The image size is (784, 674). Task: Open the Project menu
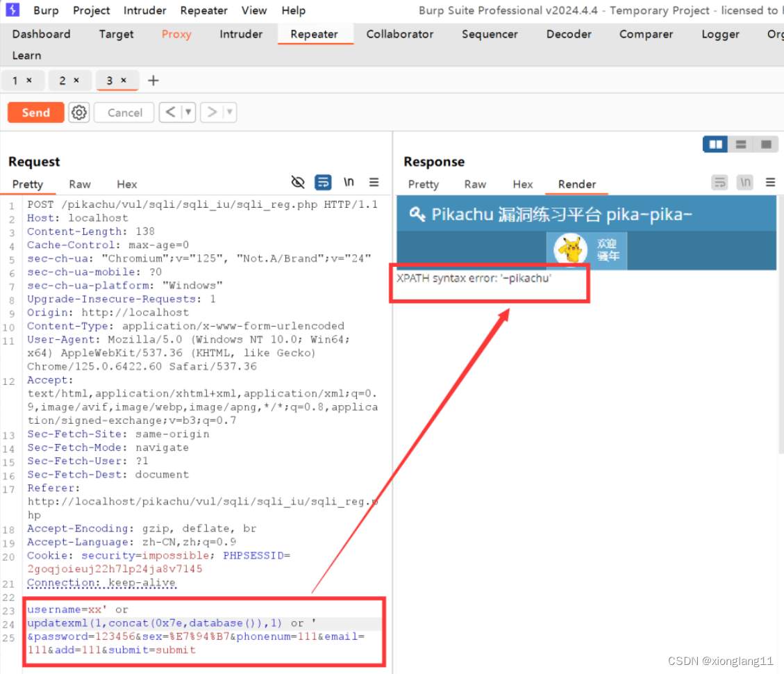pyautogui.click(x=91, y=10)
